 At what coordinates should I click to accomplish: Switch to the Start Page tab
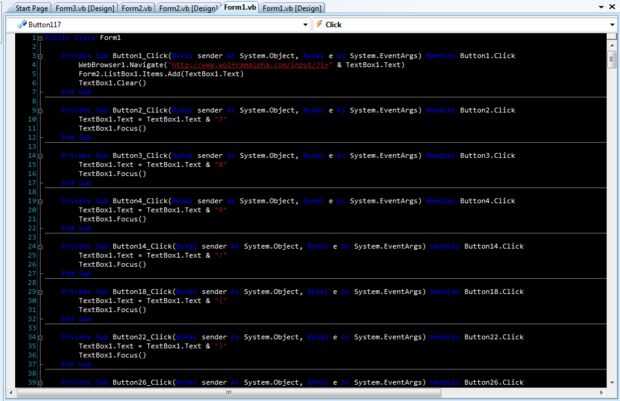point(31,8)
